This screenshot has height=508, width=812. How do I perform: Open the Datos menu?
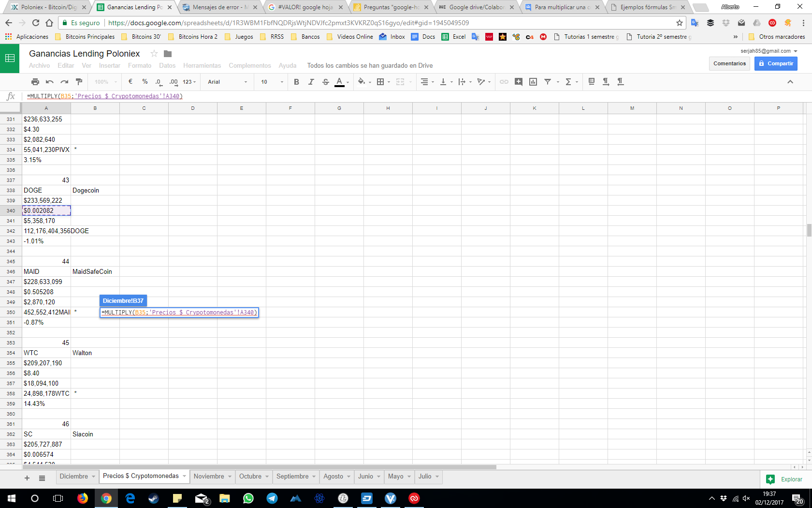point(167,65)
